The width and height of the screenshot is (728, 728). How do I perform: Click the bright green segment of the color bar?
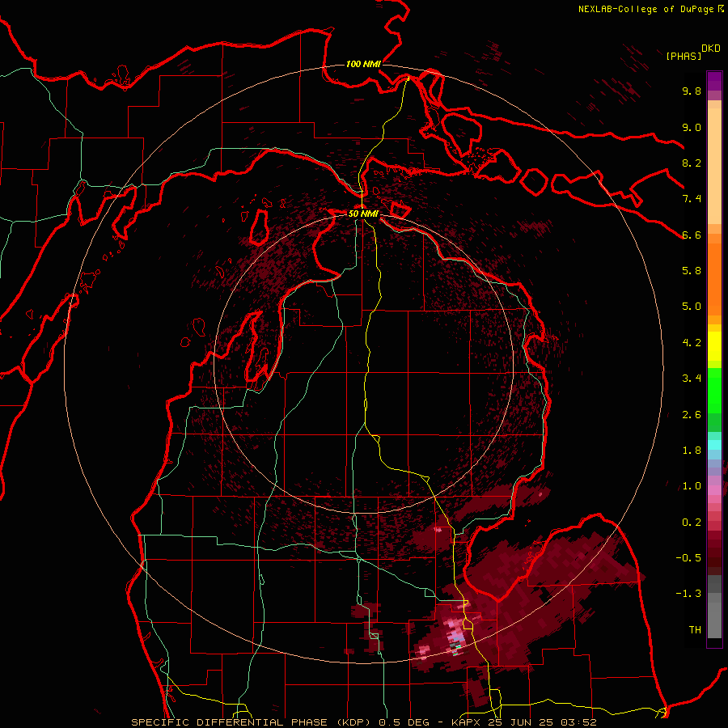(x=714, y=390)
